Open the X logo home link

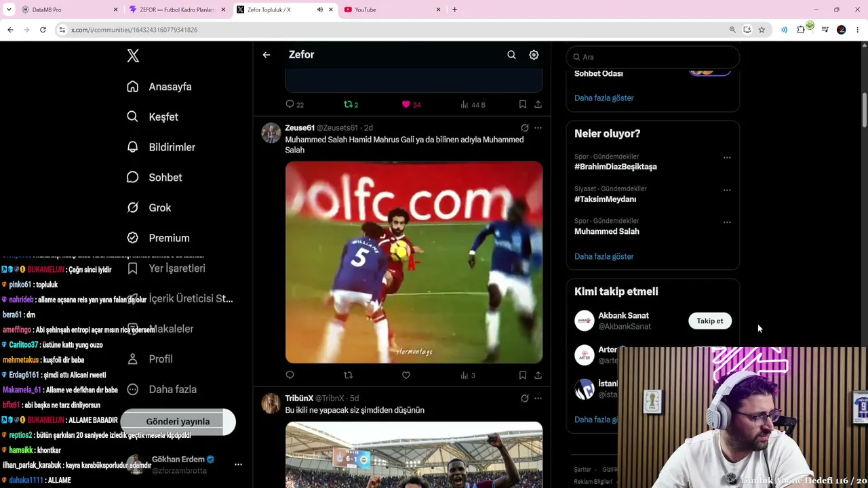133,56
